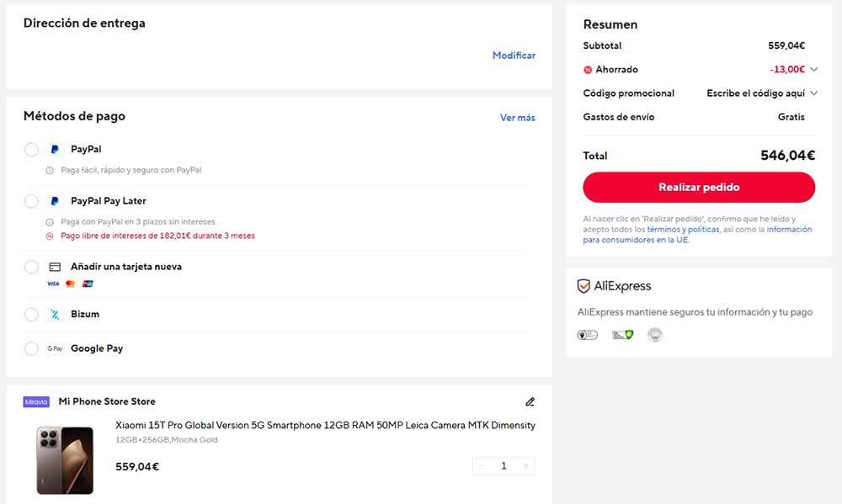Select the new card icon
This screenshot has width=842, height=504.
pos(54,267)
